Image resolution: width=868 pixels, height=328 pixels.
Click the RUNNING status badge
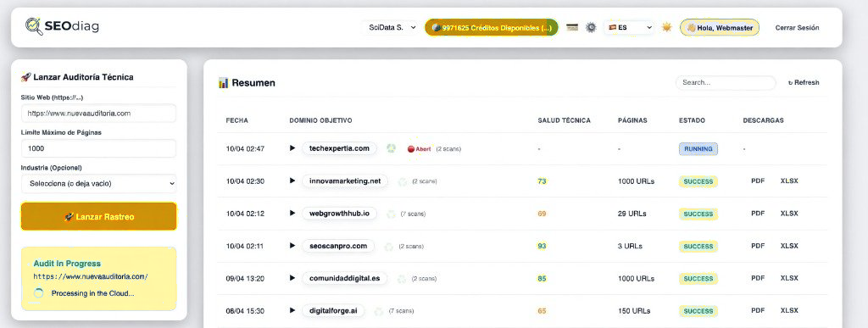tap(698, 149)
